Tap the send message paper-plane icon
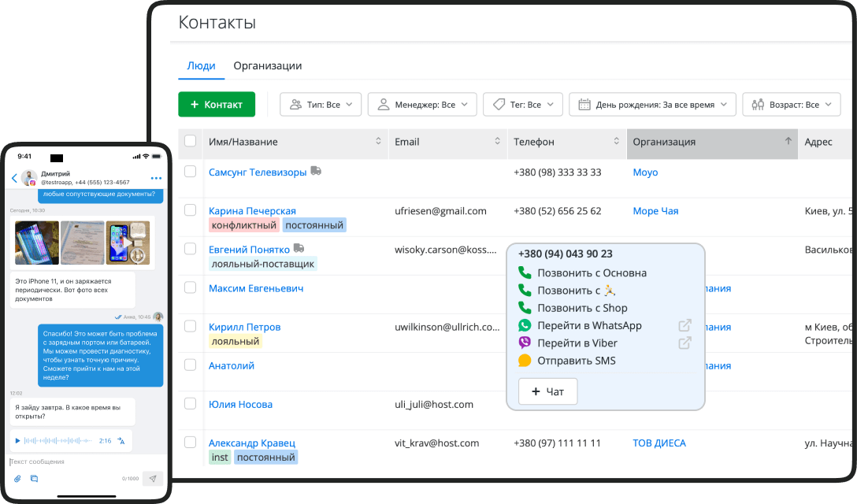857x504 pixels. pyautogui.click(x=153, y=479)
